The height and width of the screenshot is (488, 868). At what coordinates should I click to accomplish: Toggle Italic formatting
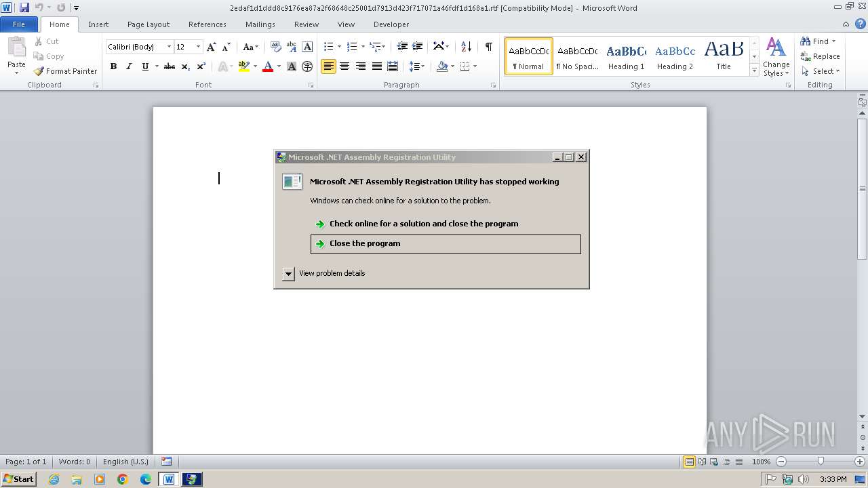coord(129,66)
